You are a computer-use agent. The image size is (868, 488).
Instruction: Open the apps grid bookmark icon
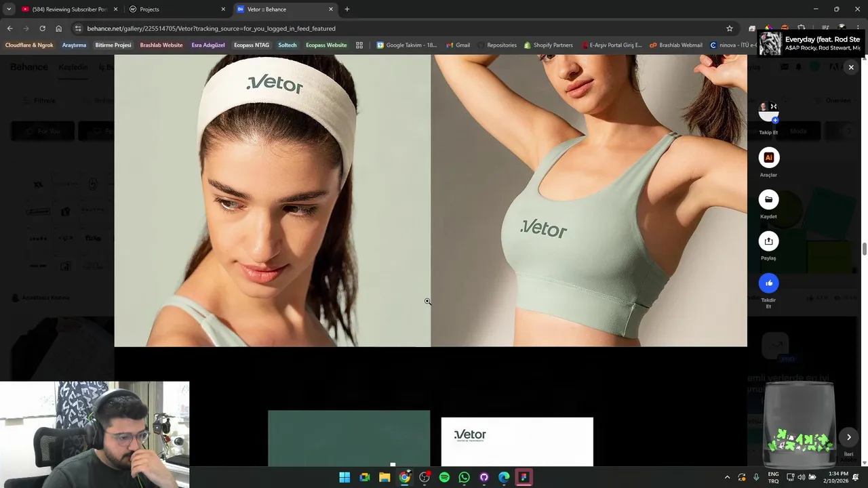359,45
